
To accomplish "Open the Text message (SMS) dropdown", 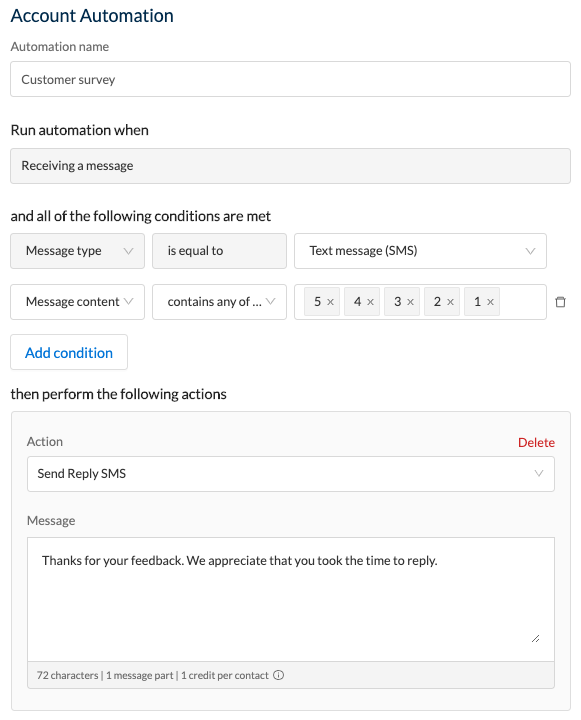I will tap(420, 251).
